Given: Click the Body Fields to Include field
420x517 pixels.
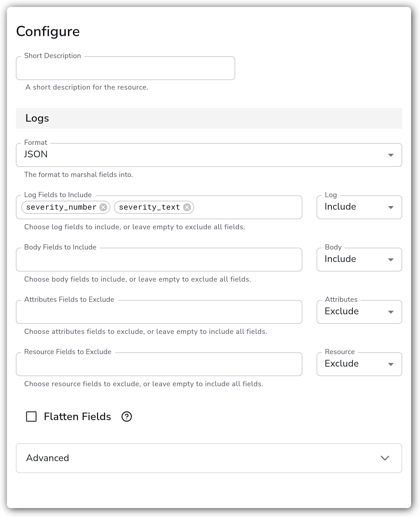Looking at the screenshot, I should [159, 260].
